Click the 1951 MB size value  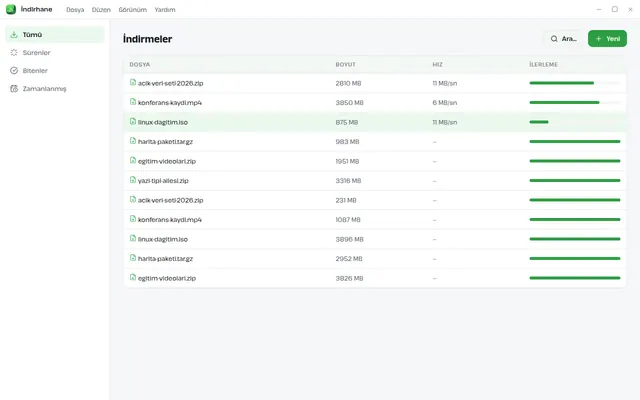click(347, 161)
